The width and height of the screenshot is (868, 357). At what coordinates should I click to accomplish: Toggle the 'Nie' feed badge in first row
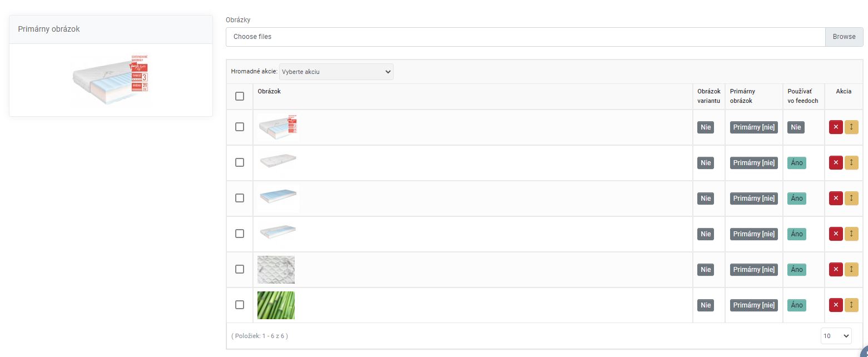796,127
